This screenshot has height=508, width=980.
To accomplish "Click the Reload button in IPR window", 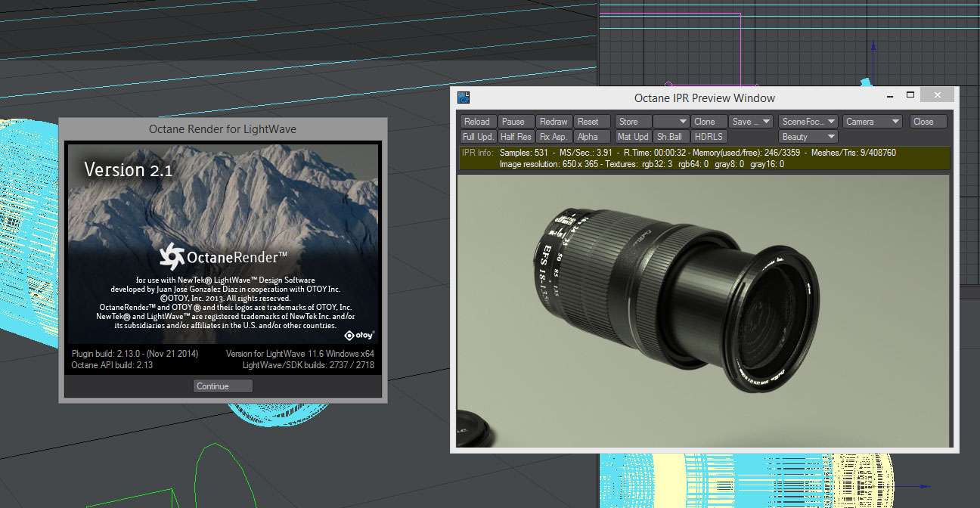I will click(477, 122).
